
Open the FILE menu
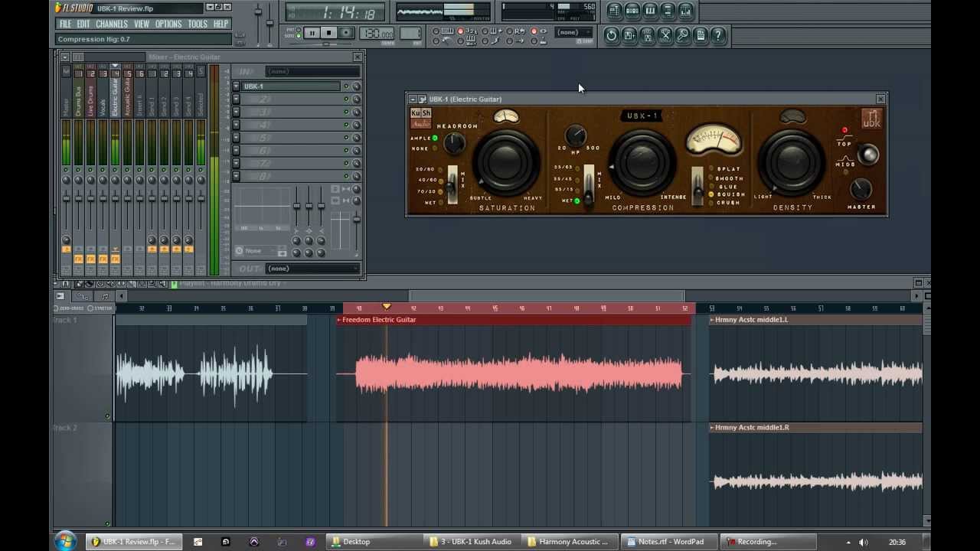(x=66, y=24)
